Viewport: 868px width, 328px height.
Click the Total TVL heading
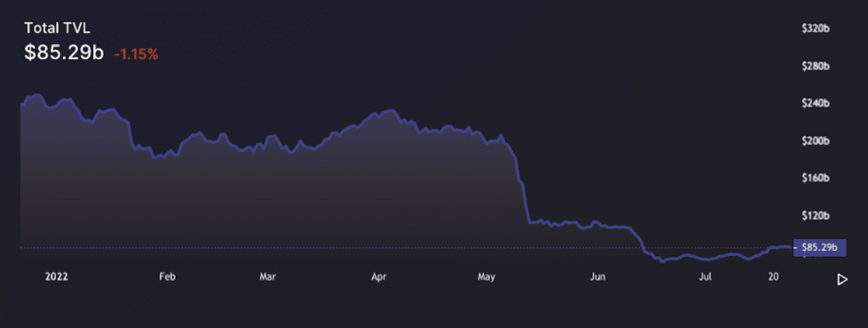(57, 30)
